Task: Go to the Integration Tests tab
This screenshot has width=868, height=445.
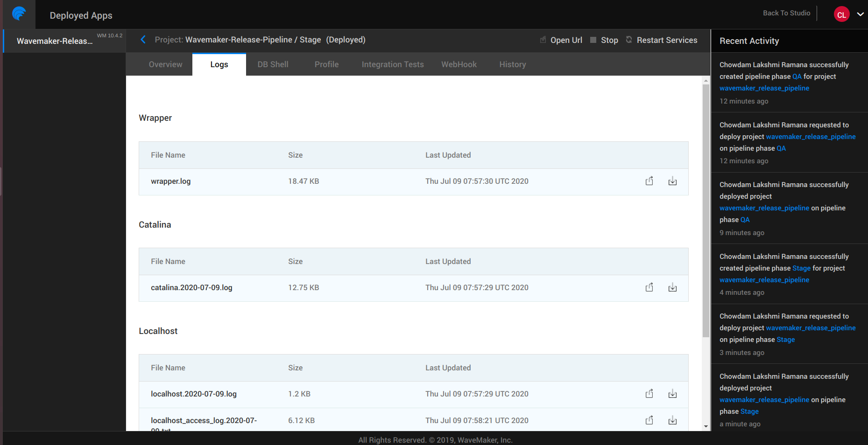Action: coord(392,64)
